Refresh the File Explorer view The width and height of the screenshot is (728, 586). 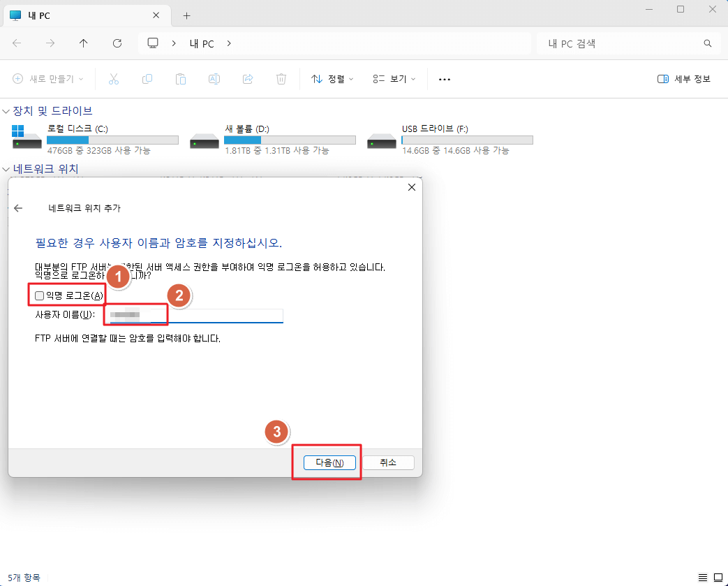click(117, 43)
